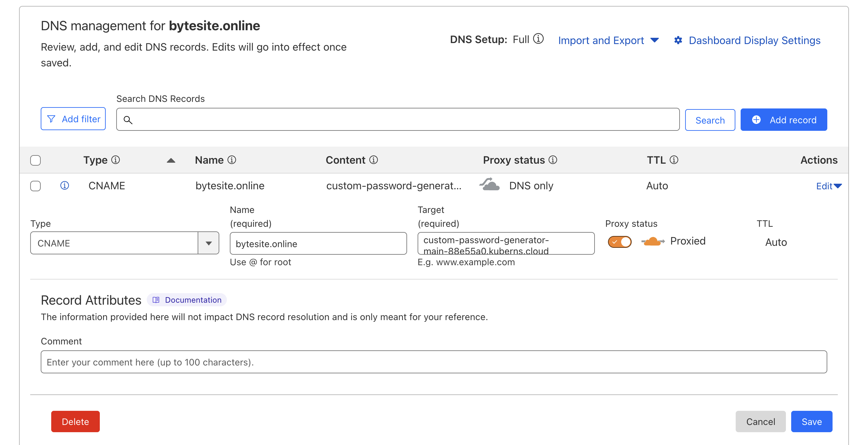868x445 pixels.
Task: Click the Auto TTL value in CNAME row
Action: [657, 186]
